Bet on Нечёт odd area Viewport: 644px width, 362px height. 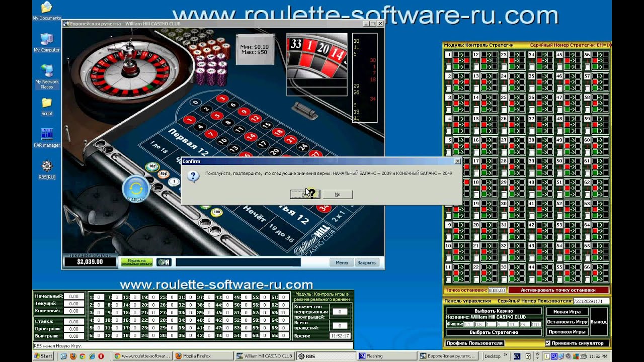pos(255,213)
